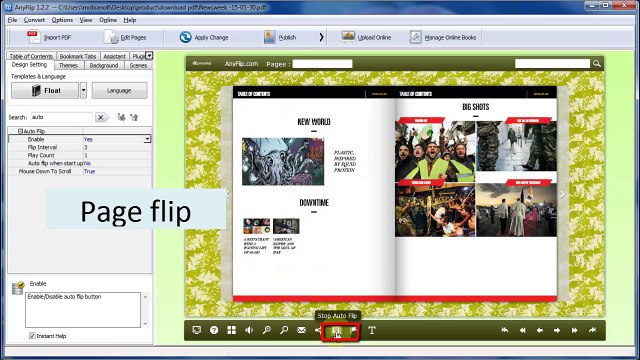Screen dimensions: 640x360
Task: Click the settings Search field containing auto
Action: coord(62,117)
